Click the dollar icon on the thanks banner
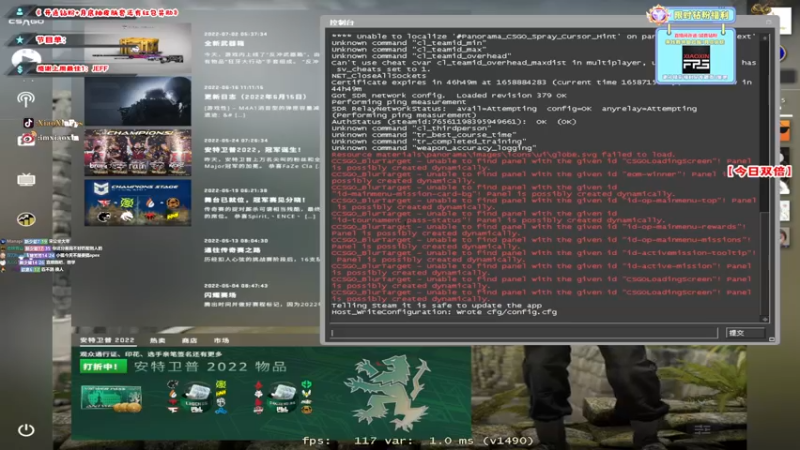This screenshot has height=450, width=800. pyautogui.click(x=20, y=69)
